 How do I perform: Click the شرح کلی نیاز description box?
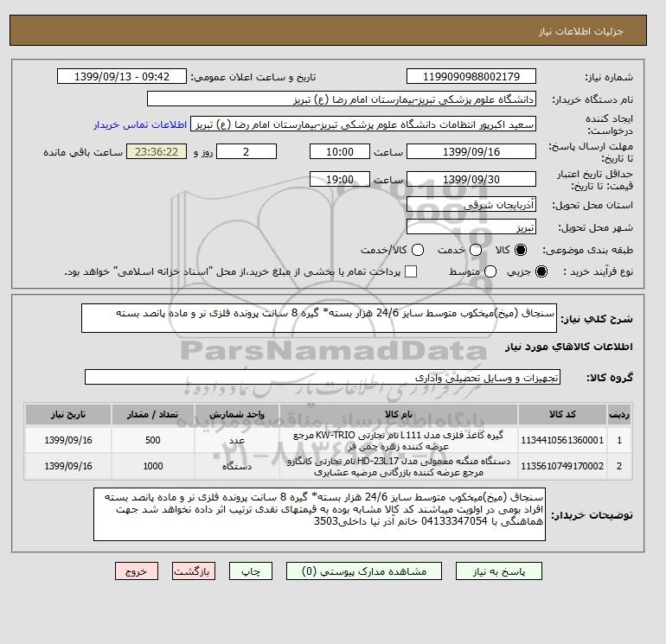point(319,318)
